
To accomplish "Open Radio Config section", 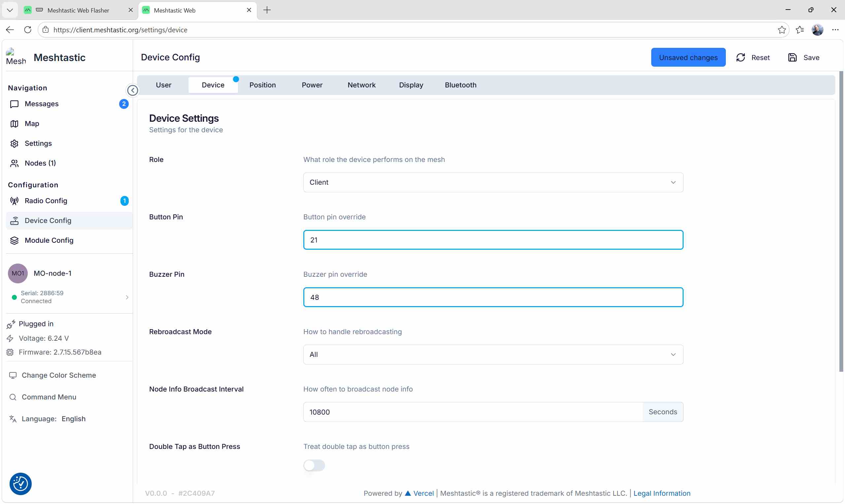I will point(46,201).
